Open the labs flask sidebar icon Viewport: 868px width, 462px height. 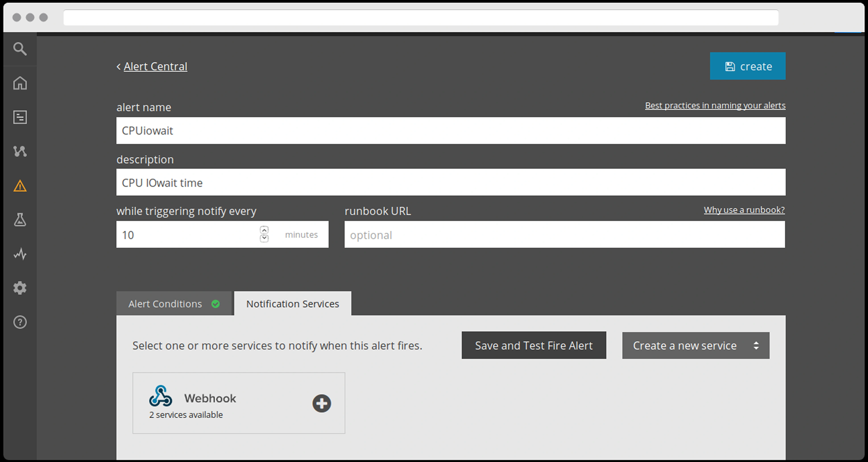pyautogui.click(x=20, y=220)
